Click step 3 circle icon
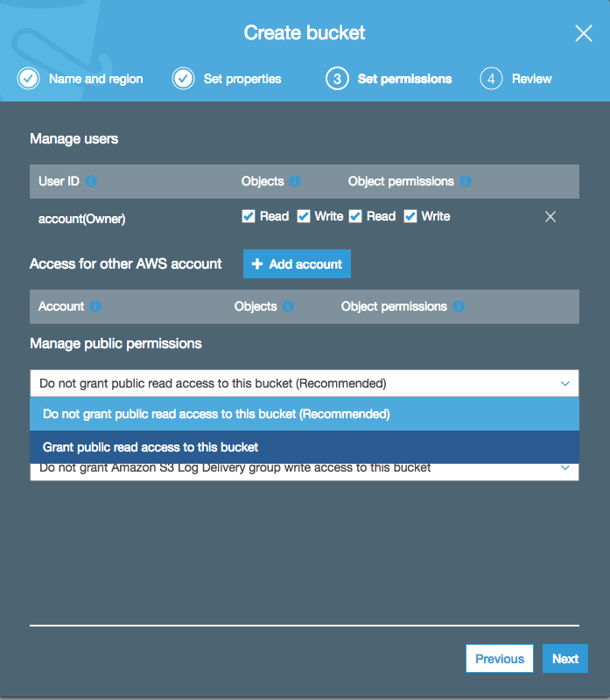 337,79
